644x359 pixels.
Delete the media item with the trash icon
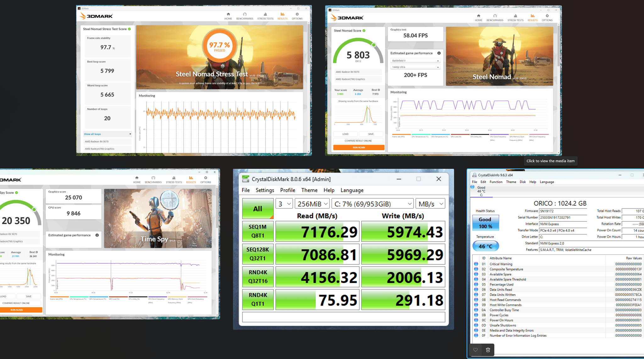[488, 350]
